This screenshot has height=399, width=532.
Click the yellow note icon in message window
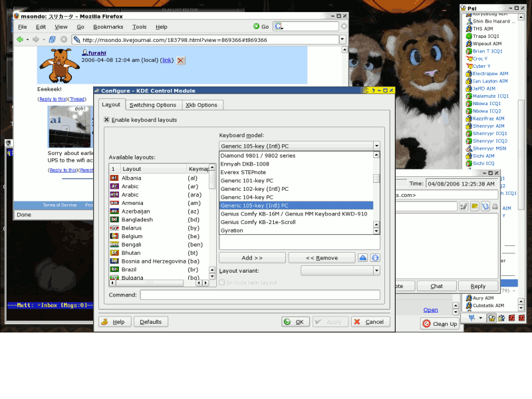point(474,206)
